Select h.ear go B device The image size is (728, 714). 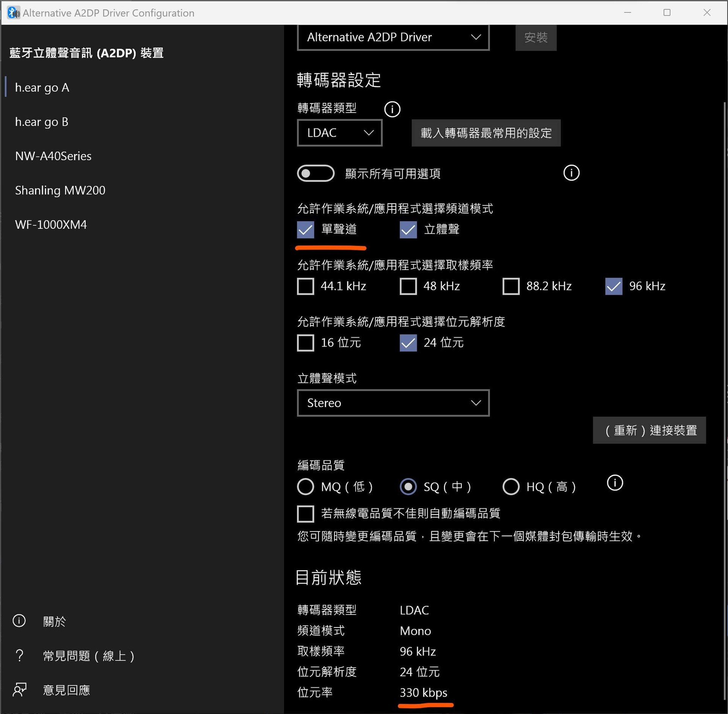[x=142, y=122]
